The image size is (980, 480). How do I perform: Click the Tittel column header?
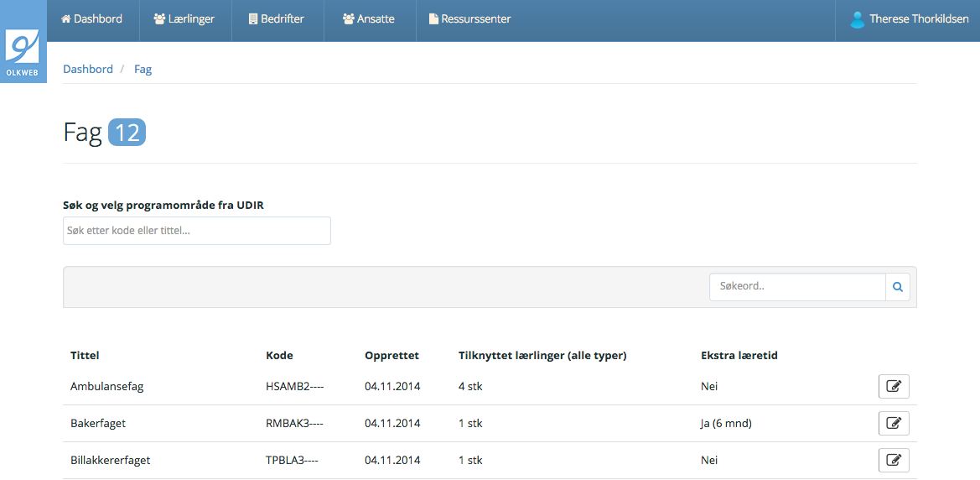85,355
